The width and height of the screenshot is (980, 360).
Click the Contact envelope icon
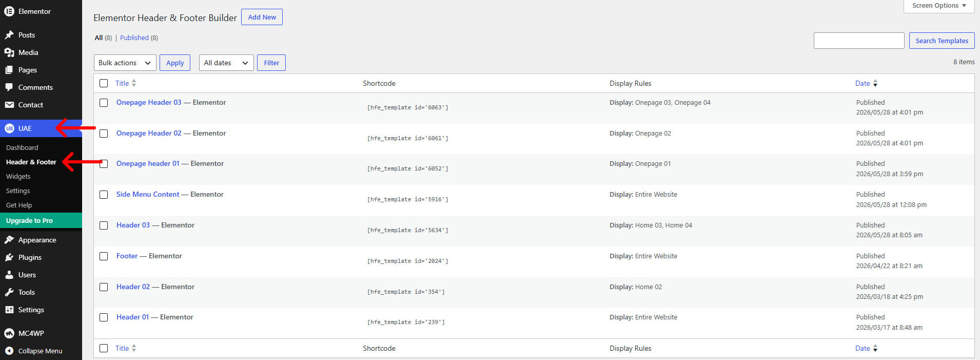click(x=9, y=105)
